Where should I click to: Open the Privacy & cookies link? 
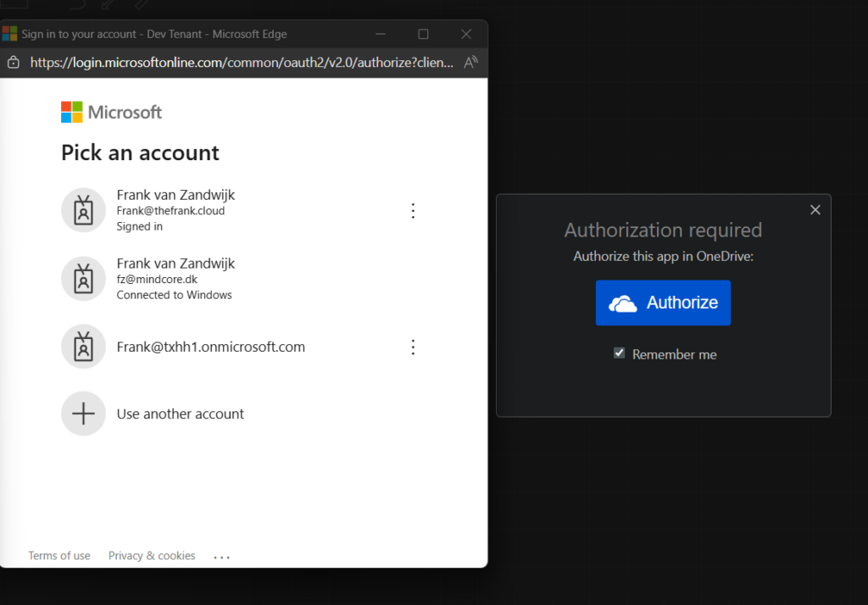[152, 556]
